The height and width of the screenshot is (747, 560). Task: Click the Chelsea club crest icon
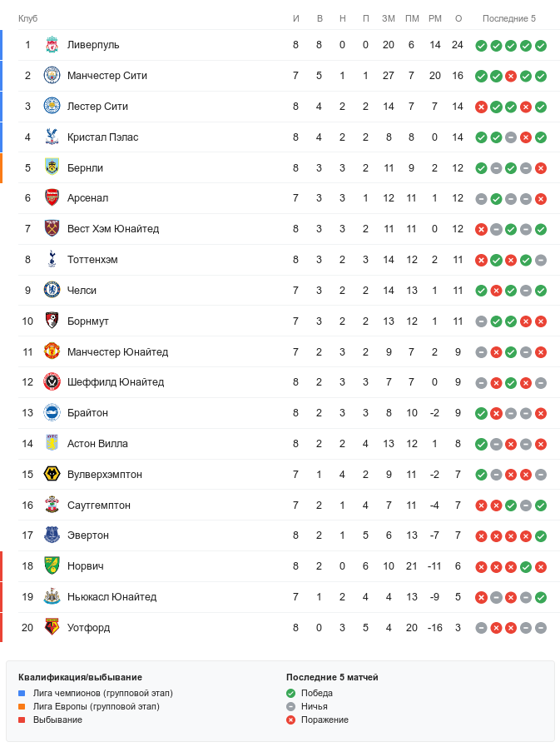pyautogui.click(x=52, y=291)
